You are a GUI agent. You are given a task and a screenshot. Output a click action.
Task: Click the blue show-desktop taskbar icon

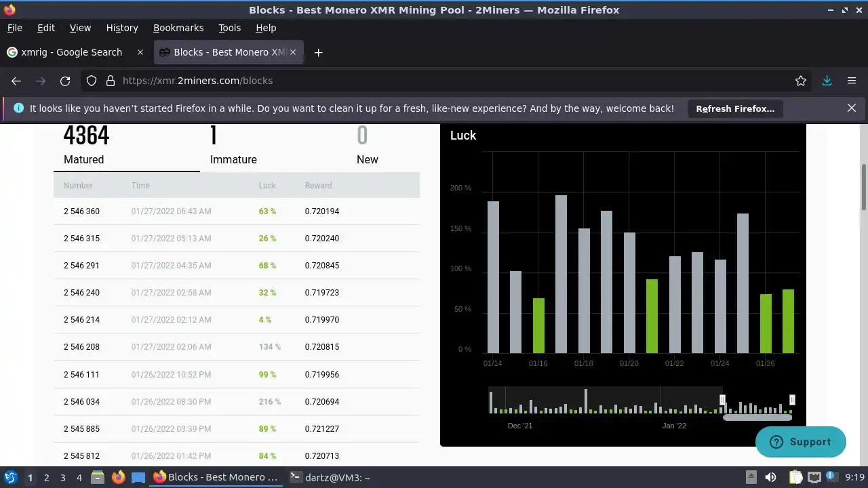tap(138, 478)
